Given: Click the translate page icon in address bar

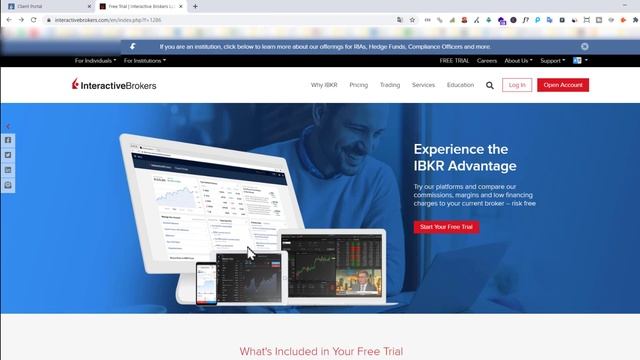Looking at the screenshot, I should [x=400, y=20].
